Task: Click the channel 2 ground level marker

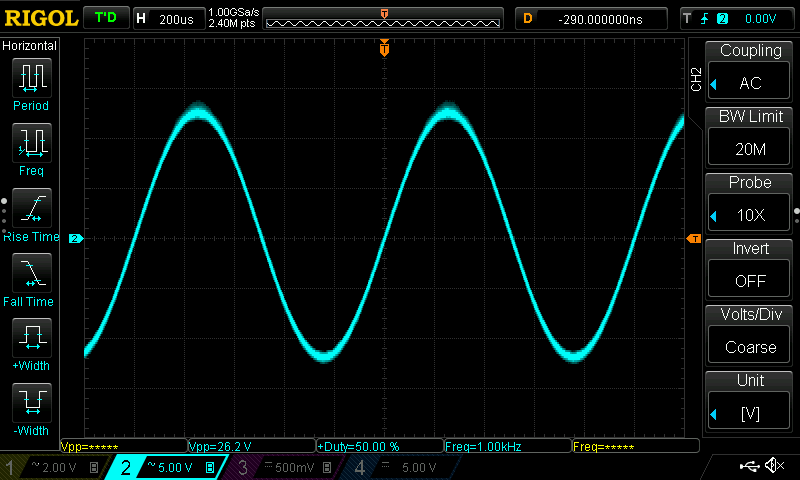Action: pyautogui.click(x=76, y=238)
